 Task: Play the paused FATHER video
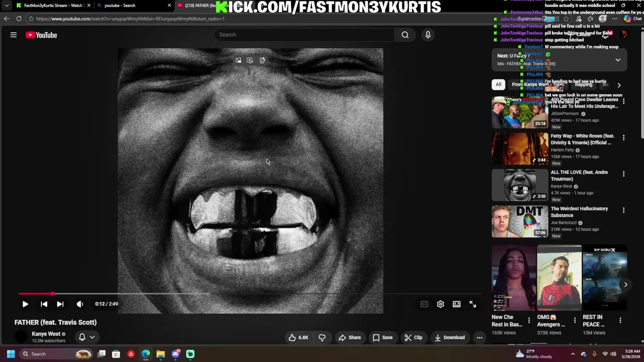click(25, 304)
